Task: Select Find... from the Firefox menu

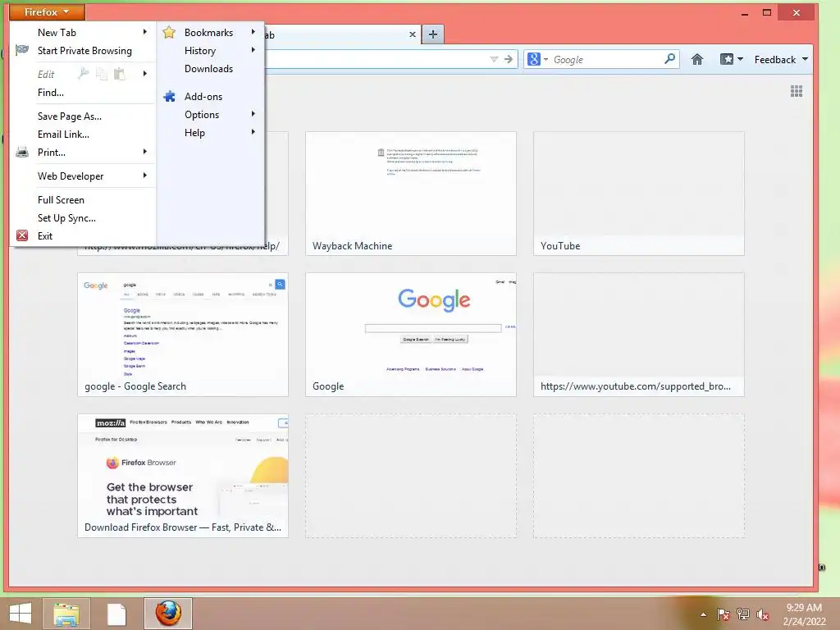Action: (x=51, y=93)
